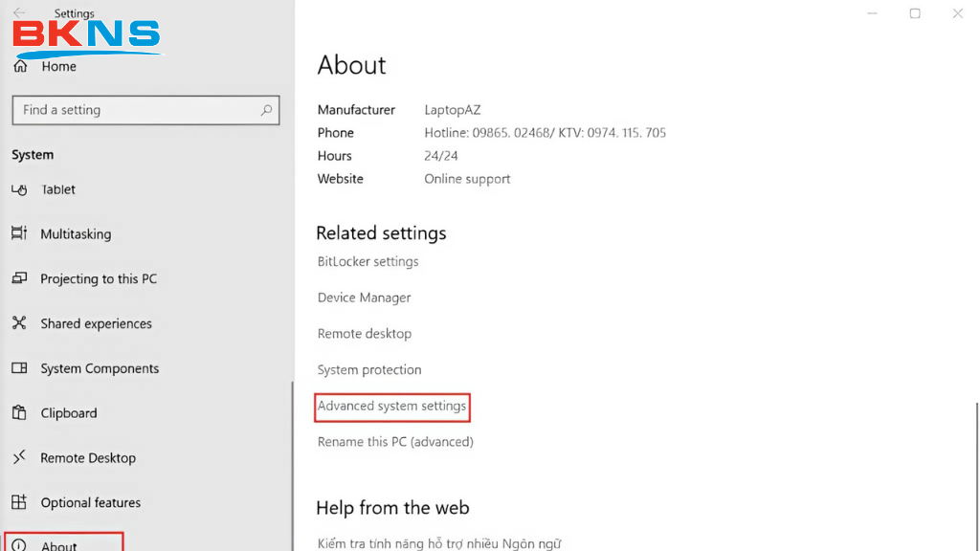Click the Multitasking icon
This screenshot has height=551, width=980.
point(19,233)
